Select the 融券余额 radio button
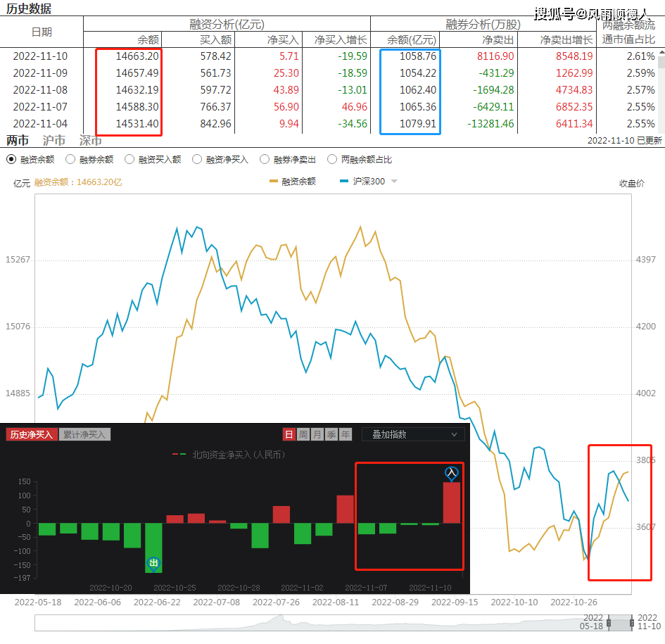Image resolution: width=665 pixels, height=644 pixels. (70, 160)
